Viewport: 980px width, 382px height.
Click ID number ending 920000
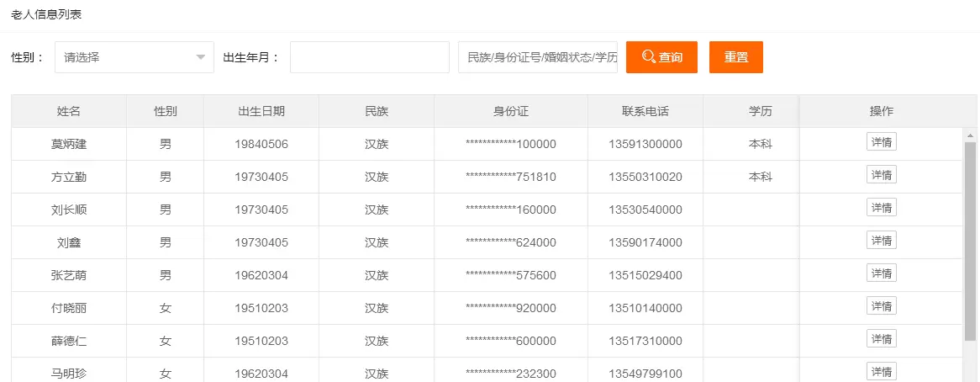click(511, 308)
